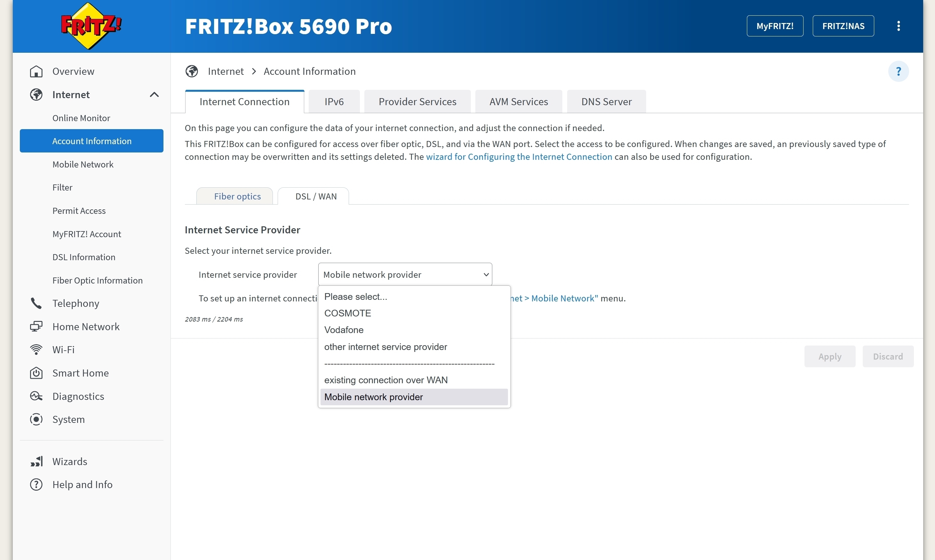The width and height of the screenshot is (935, 560).
Task: Click Internet in the breadcrumb
Action: [x=226, y=71]
